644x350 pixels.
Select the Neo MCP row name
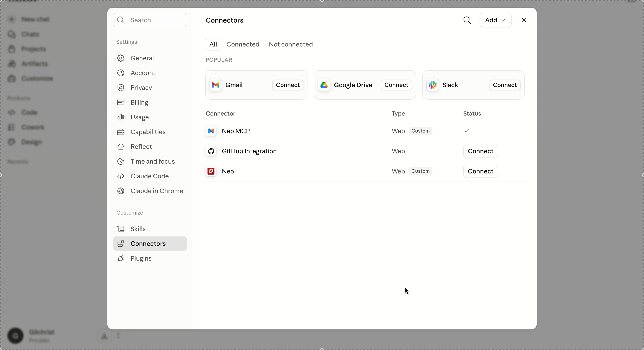[236, 131]
